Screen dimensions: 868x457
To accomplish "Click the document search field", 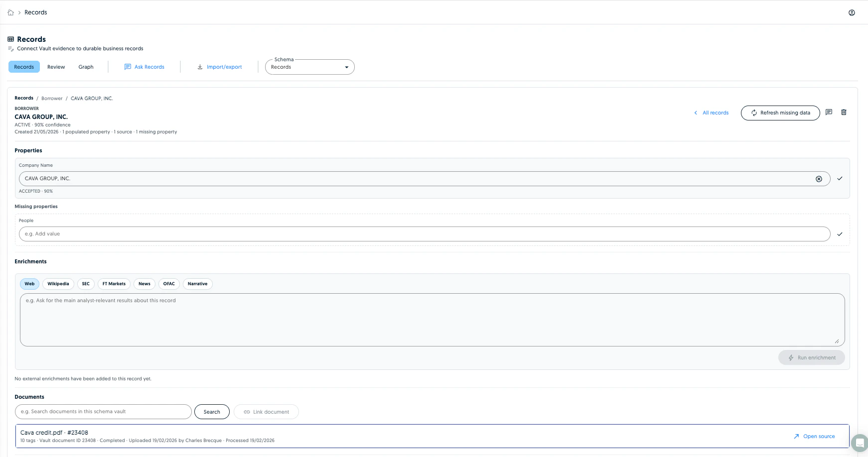I will click(x=103, y=412).
